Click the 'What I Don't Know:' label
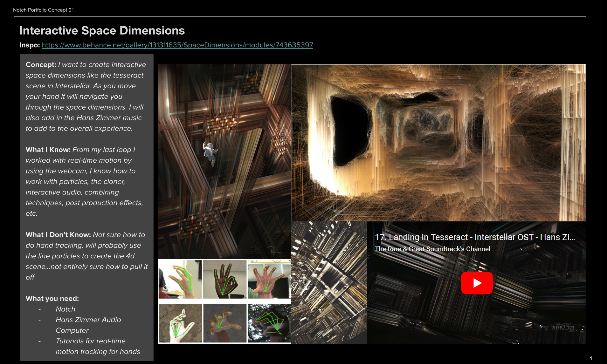Image resolution: width=607 pixels, height=364 pixels. pyautogui.click(x=58, y=235)
